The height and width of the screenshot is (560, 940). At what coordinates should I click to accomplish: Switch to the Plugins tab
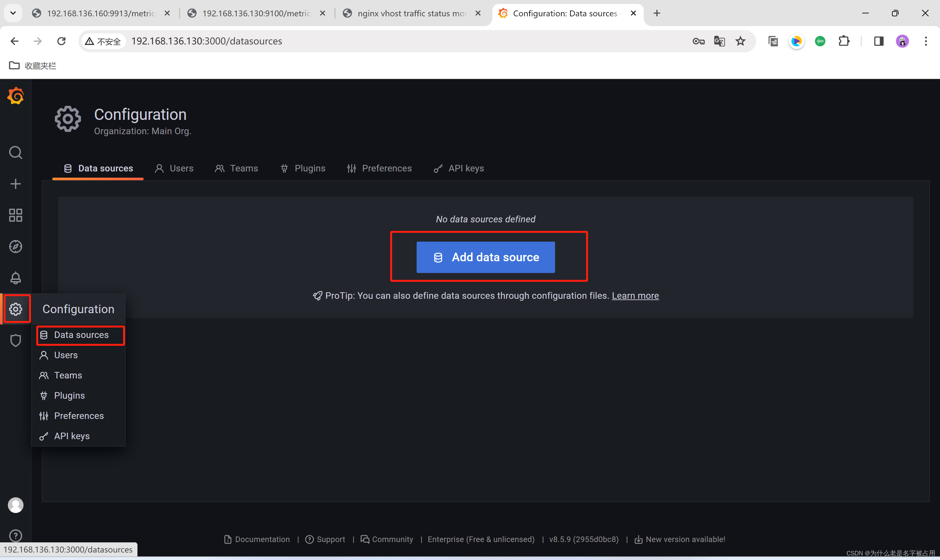pyautogui.click(x=303, y=168)
